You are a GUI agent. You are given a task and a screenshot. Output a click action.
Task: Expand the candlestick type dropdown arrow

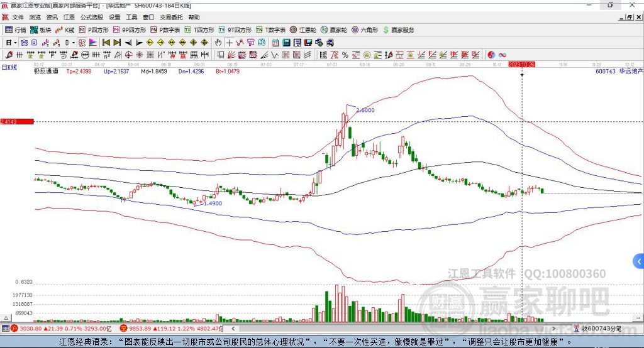(x=74, y=43)
